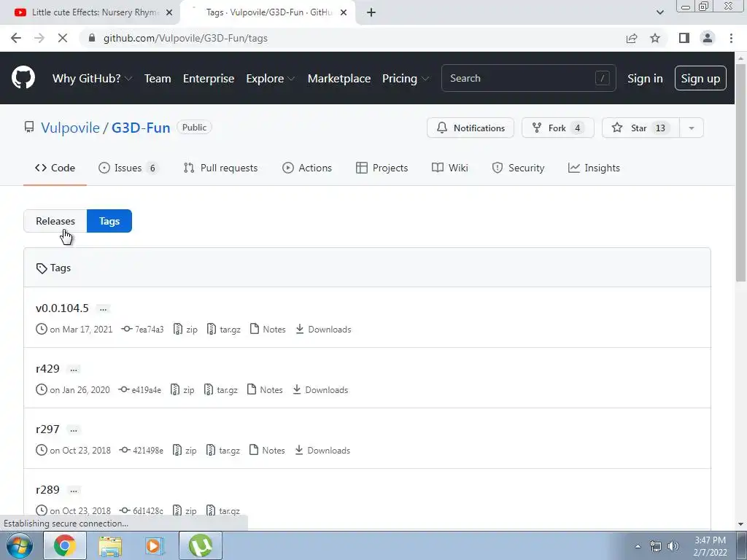747x560 pixels.
Task: Expand the ellipsis next to r297
Action: 74,429
